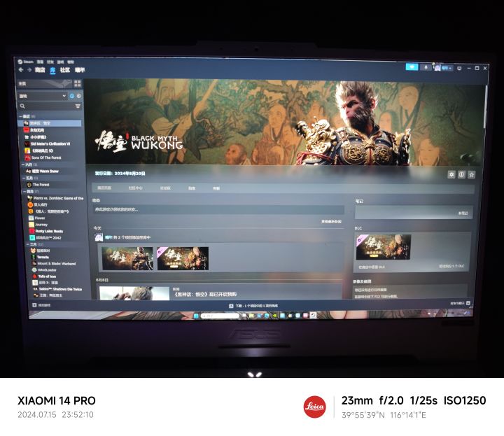Screen dimensions: 504x436
Task: Select Sid Meier's Civilization VI in list
Action: 48,143
